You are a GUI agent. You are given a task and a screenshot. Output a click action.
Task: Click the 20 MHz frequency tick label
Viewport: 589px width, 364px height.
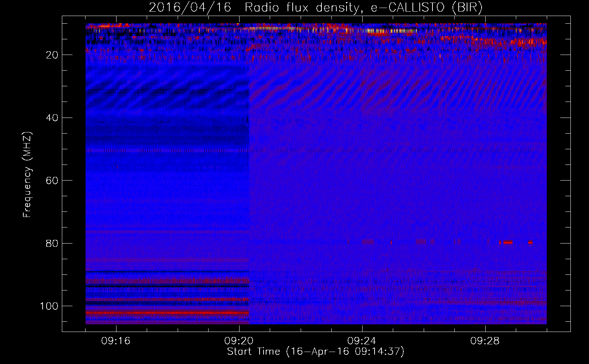point(52,55)
